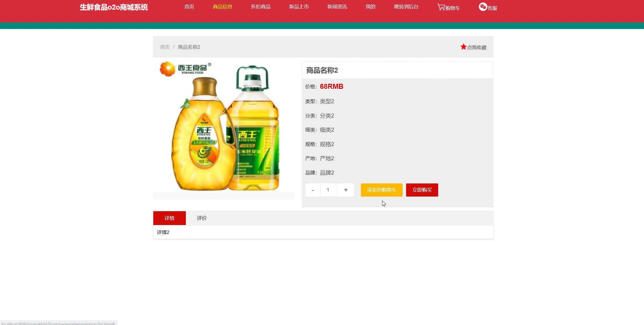Select the 商品信息 menu item
The height and width of the screenshot is (325, 644).
(x=222, y=7)
